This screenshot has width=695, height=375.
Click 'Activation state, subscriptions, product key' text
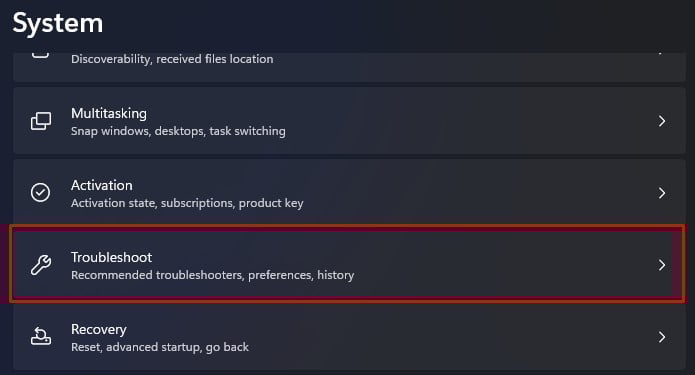pos(187,203)
